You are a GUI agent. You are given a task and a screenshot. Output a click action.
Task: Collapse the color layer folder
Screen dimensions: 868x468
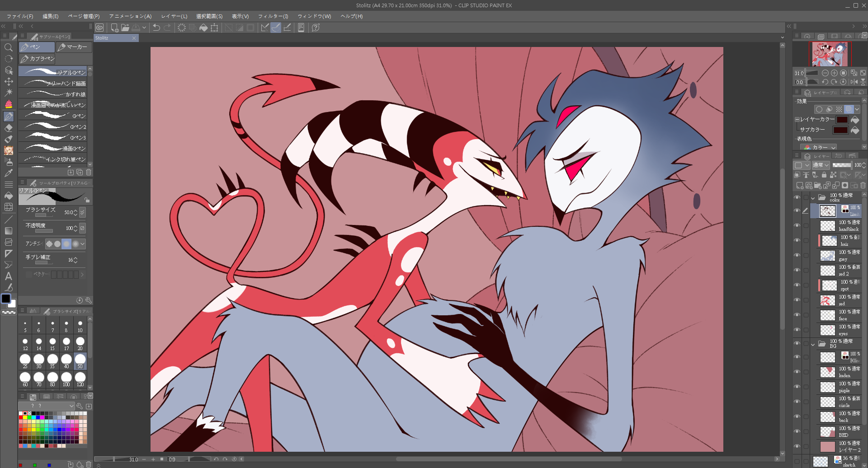coord(813,198)
